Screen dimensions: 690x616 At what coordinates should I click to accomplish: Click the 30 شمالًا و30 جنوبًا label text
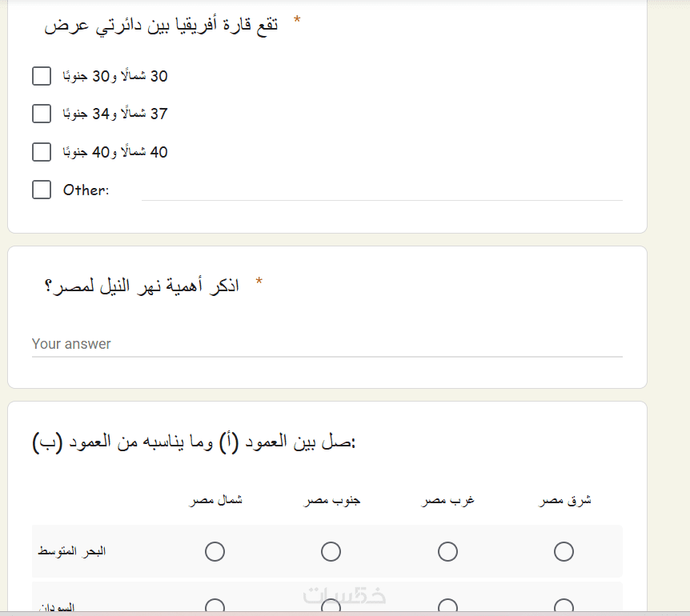coord(115,76)
